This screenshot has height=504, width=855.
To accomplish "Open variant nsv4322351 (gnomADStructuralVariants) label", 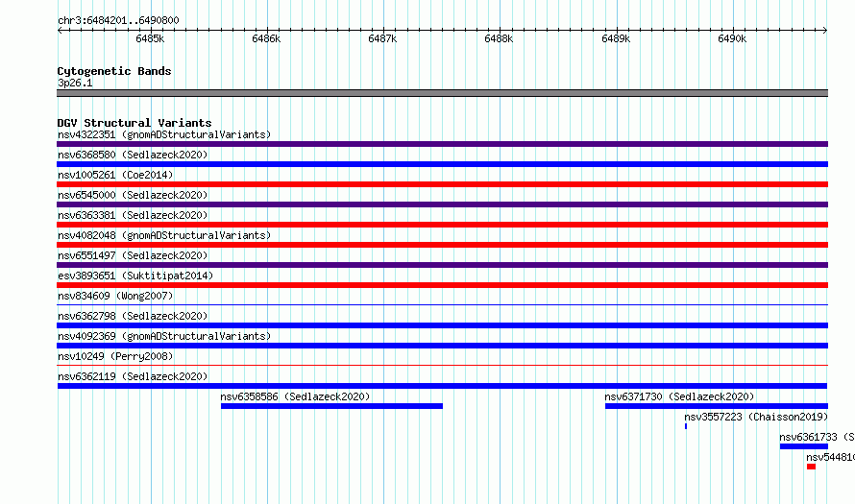I will tap(164, 134).
